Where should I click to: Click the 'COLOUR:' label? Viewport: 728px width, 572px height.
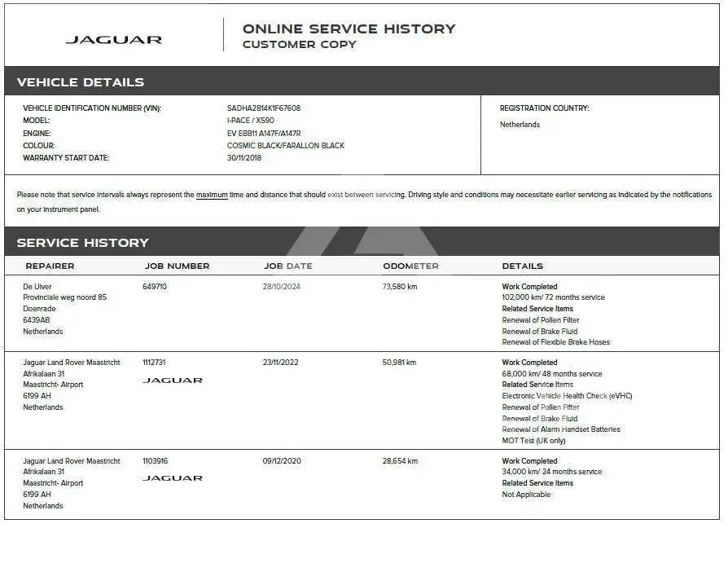39,145
